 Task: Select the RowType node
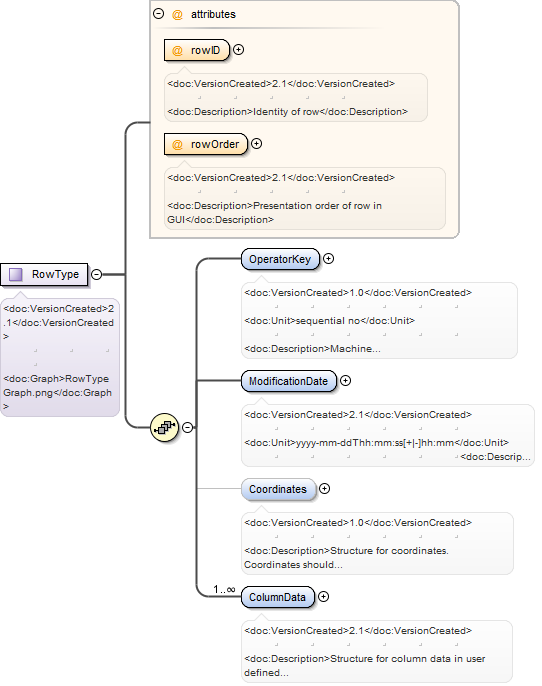(44, 274)
